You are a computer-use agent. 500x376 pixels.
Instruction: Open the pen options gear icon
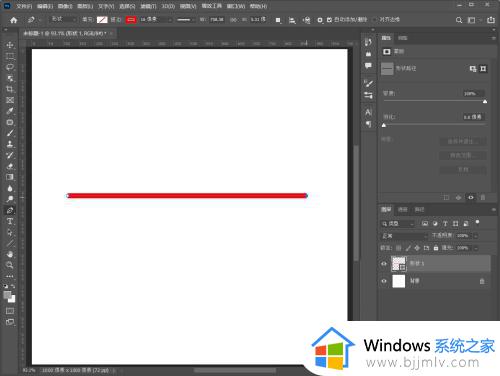point(320,20)
